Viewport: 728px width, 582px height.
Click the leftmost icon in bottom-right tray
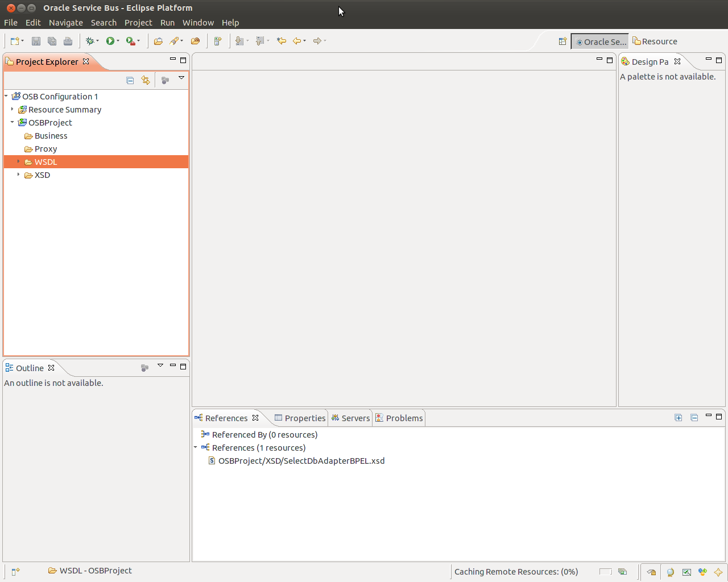pyautogui.click(x=651, y=572)
